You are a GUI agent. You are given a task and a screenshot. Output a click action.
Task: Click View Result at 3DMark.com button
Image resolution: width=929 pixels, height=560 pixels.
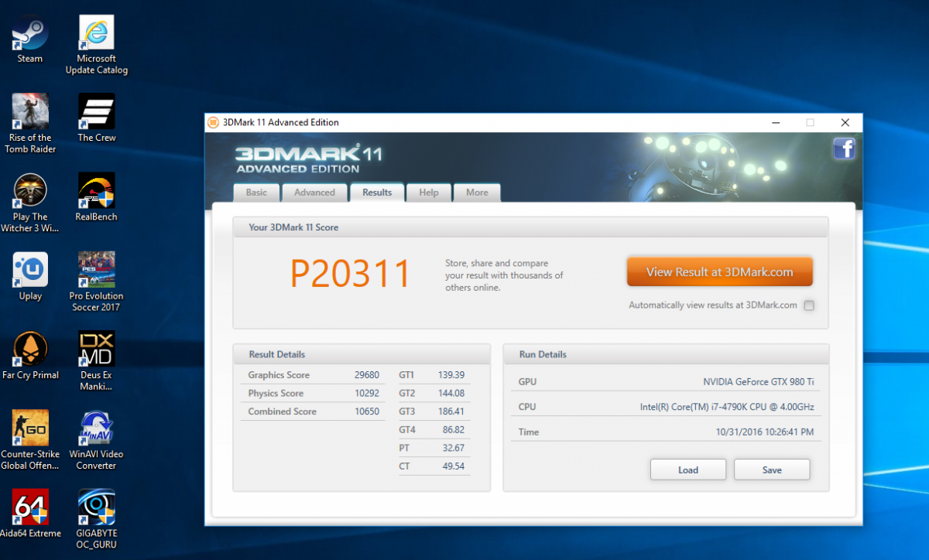719,272
